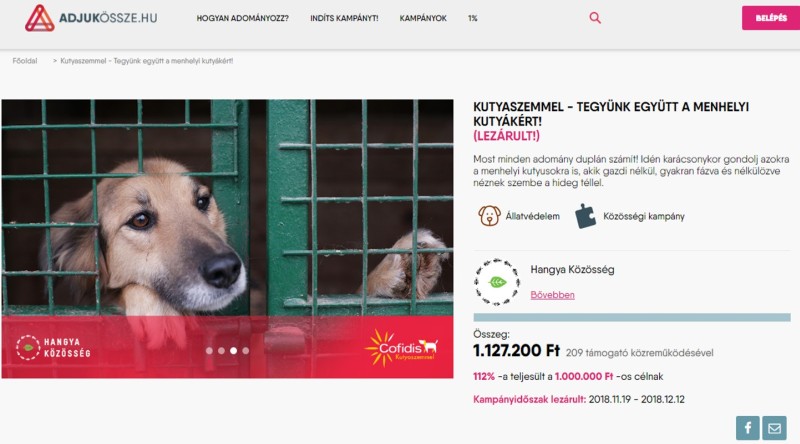Screen dimensions: 800x444
Task: Click the Állatvédelem dog icon
Action: (489, 216)
